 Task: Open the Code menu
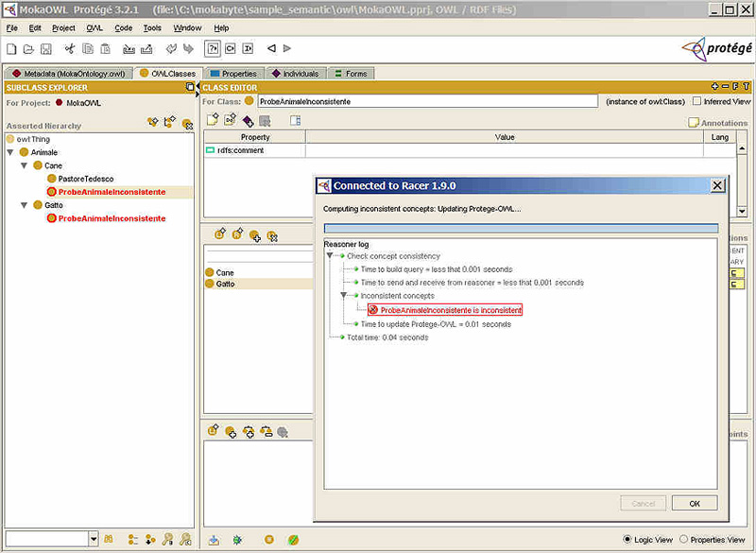(124, 28)
